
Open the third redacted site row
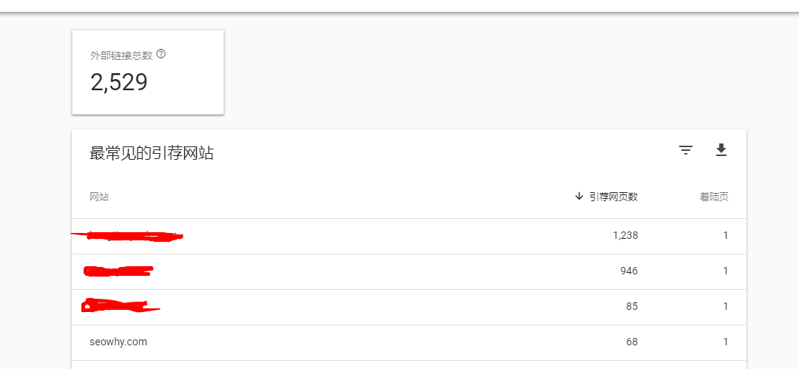click(x=409, y=307)
